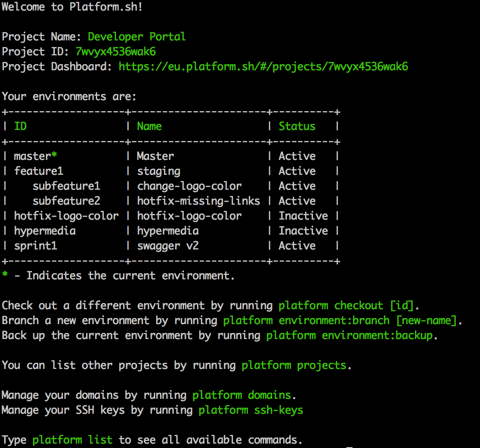Select the feature1 environment row
Screen dimensions: 480x448
39,171
